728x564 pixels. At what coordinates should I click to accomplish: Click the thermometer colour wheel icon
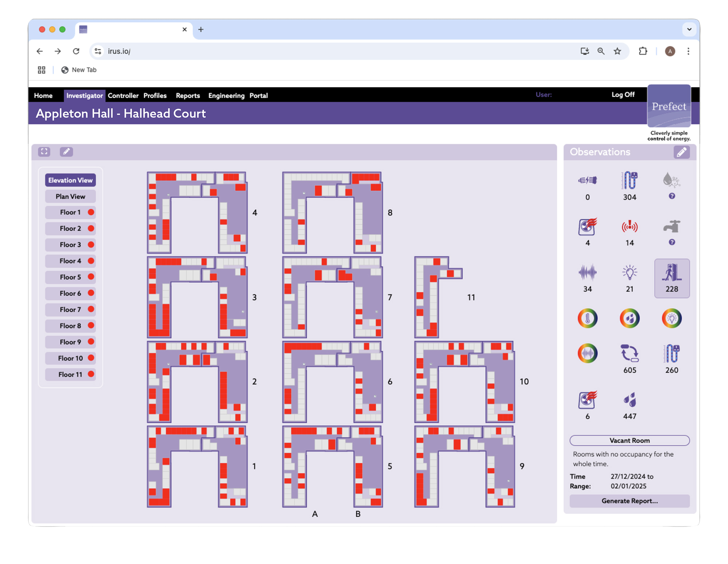pos(587,318)
